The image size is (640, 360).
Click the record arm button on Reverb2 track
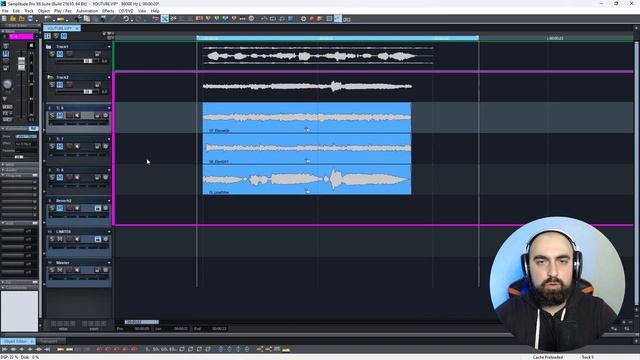pos(69,208)
